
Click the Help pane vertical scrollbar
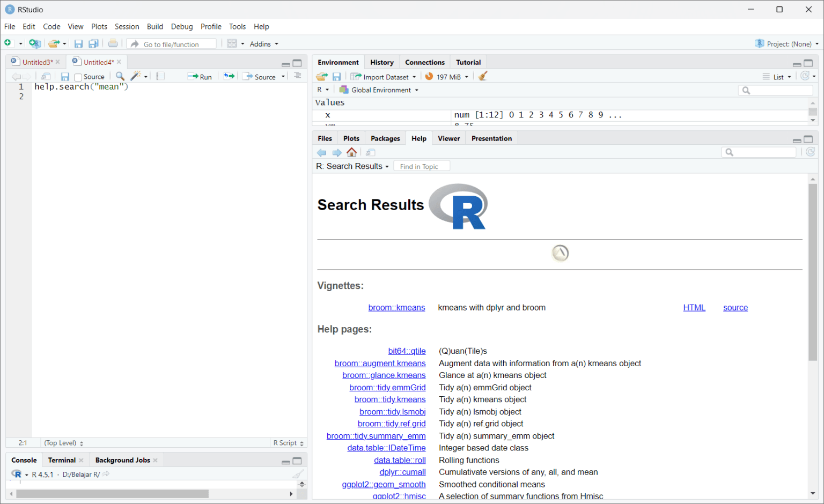(x=813, y=272)
